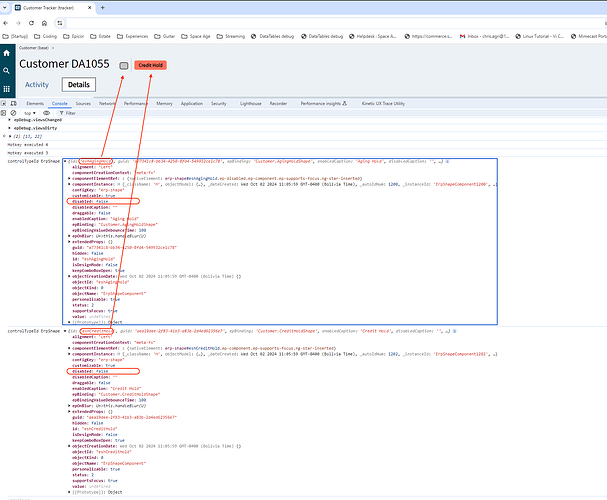The height and width of the screenshot is (500, 607).
Task: Switch to the Recorder tab
Action: point(278,104)
